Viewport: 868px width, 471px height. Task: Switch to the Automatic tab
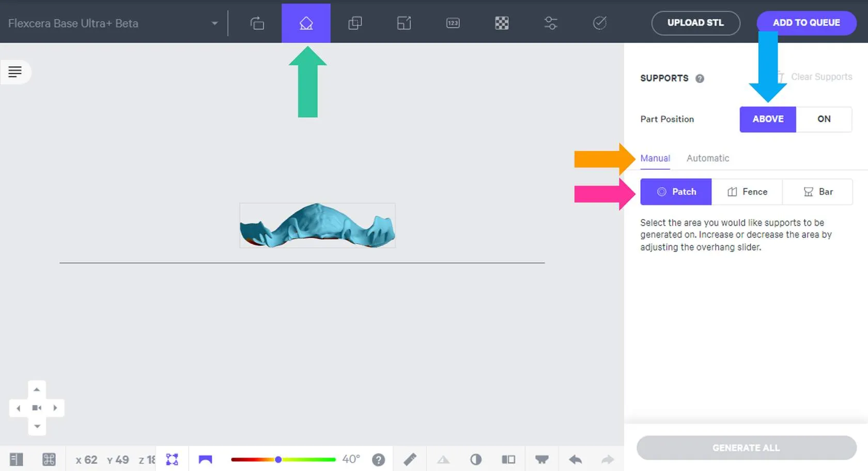click(708, 159)
